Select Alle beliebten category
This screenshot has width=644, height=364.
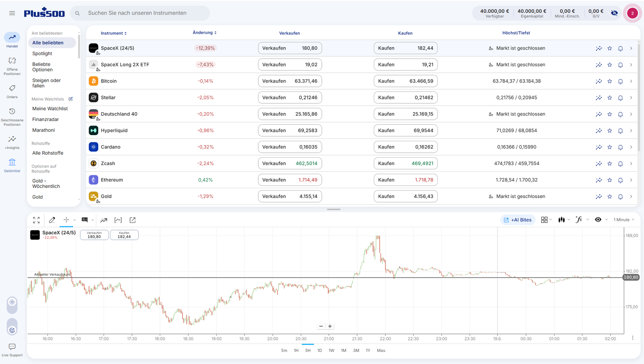click(52, 43)
